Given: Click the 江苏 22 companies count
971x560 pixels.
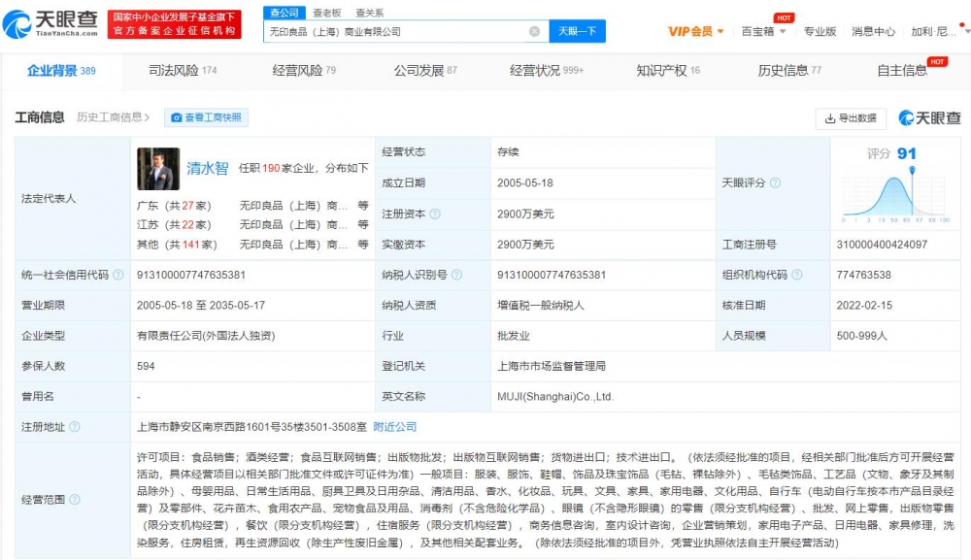Looking at the screenshot, I should 187,224.
